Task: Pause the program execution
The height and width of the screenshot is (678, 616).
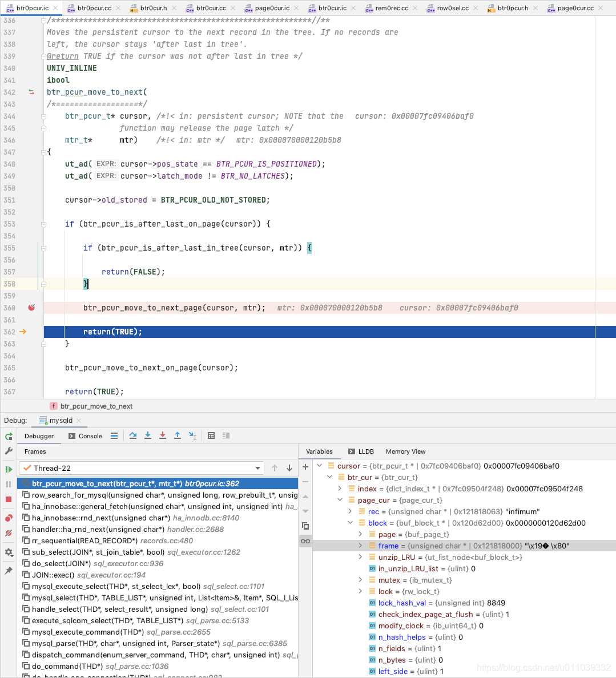Action: [9, 485]
